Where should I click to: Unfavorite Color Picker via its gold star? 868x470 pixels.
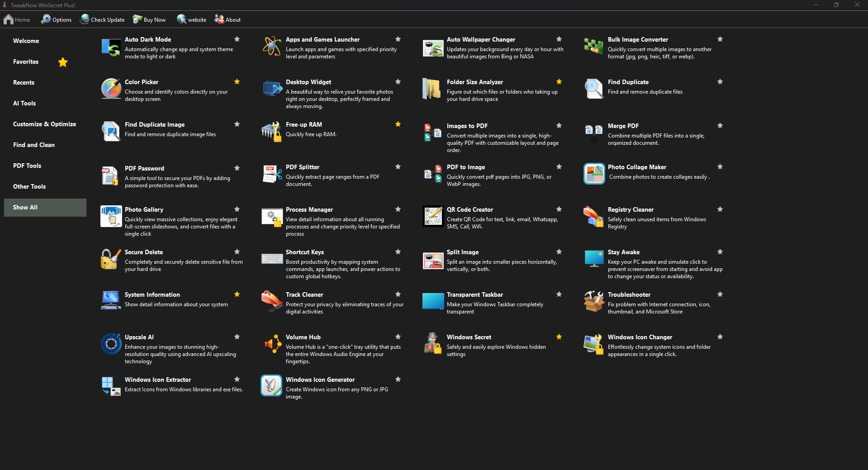[x=237, y=82]
